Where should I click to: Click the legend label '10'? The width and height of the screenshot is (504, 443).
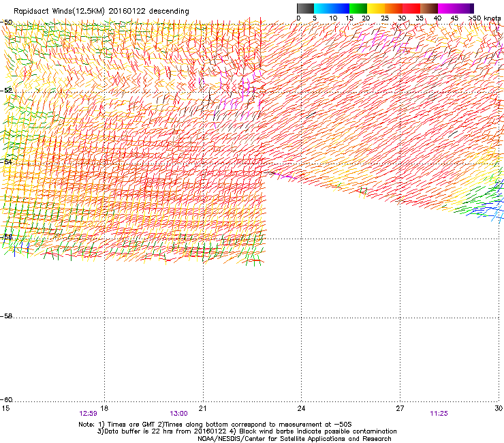pos(333,18)
